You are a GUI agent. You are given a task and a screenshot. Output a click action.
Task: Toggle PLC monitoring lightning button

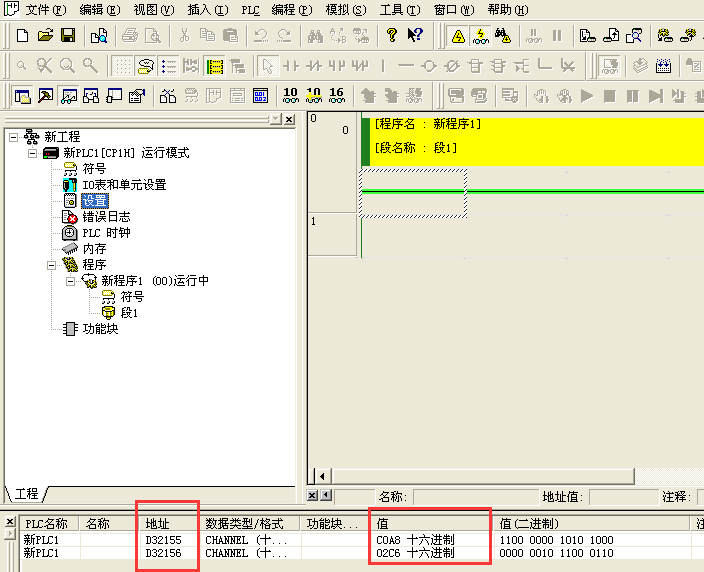[x=480, y=36]
